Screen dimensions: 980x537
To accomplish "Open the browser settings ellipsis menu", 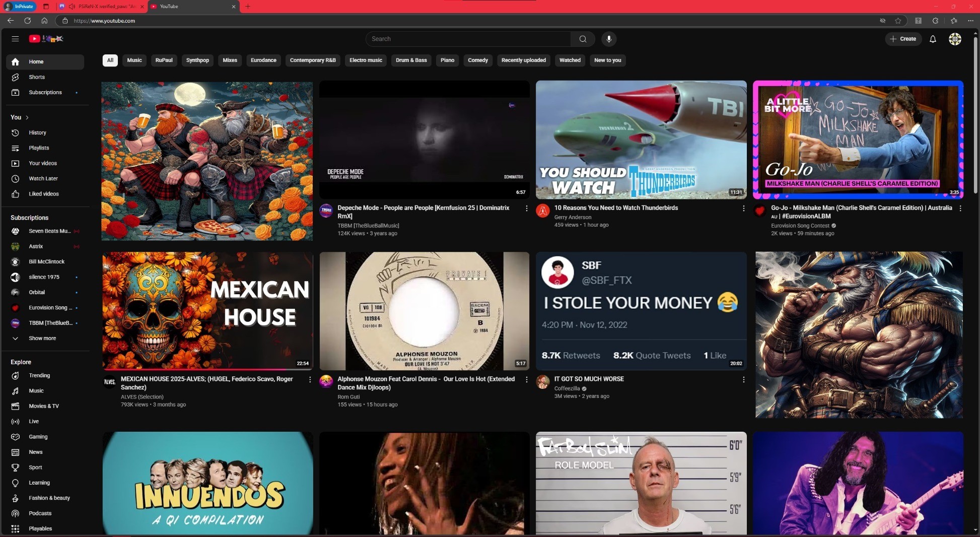I will coord(970,21).
